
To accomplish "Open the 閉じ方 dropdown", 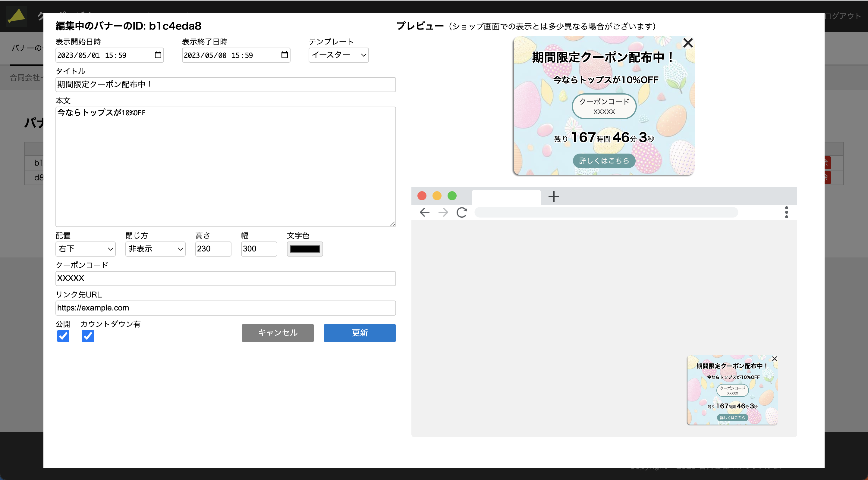I will [x=155, y=249].
